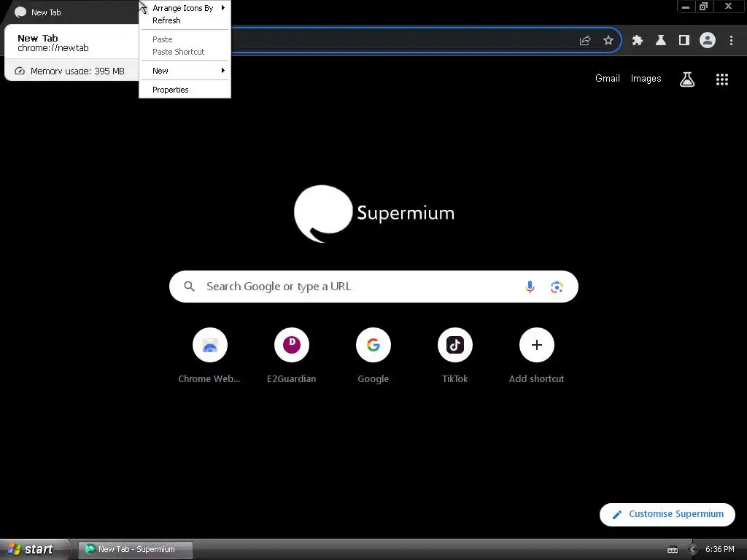Toggle the side panel icon
Viewport: 747px width, 560px height.
(x=684, y=41)
